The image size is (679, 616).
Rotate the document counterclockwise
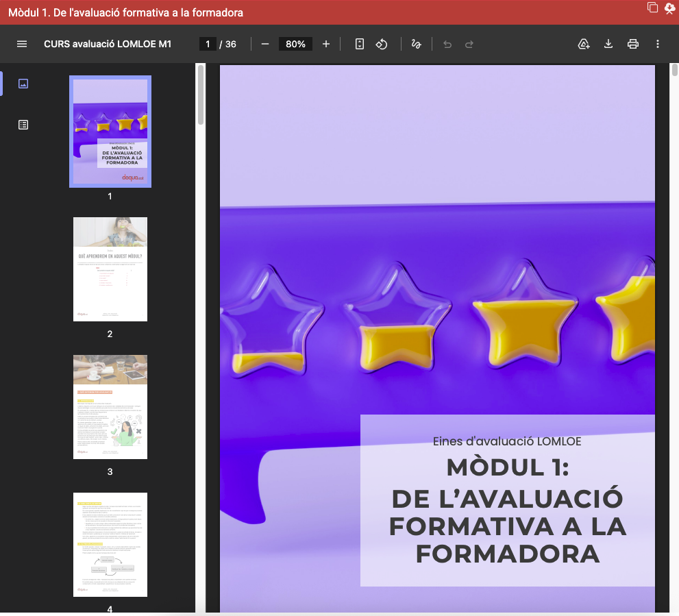point(382,44)
